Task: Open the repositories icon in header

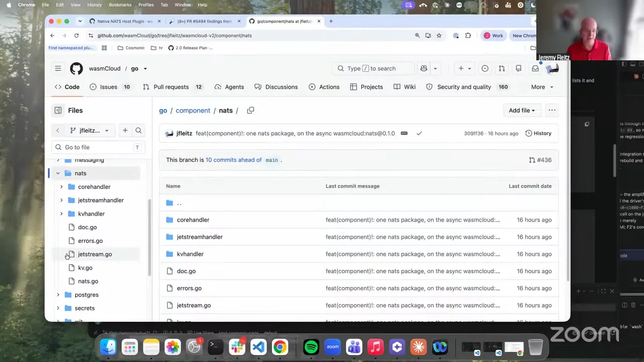Action: point(518,68)
